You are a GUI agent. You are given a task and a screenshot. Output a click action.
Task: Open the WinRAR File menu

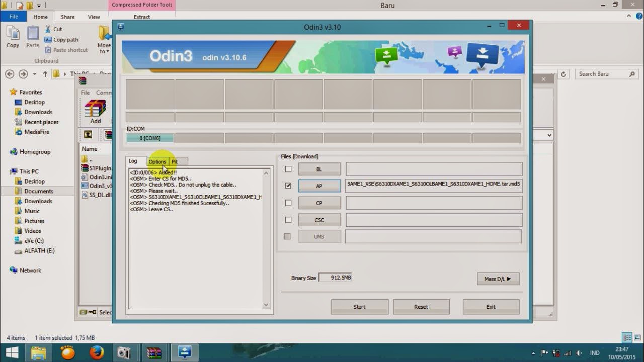point(86,93)
